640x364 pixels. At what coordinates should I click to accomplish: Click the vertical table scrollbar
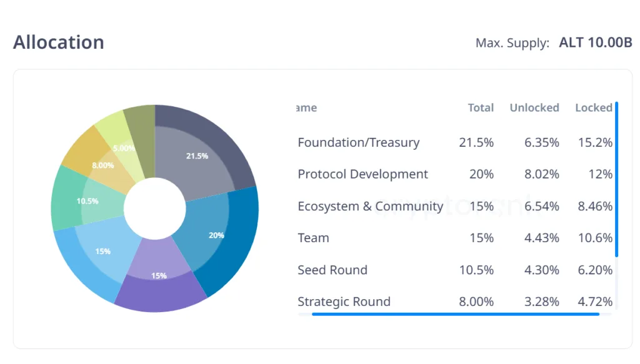coord(616,180)
